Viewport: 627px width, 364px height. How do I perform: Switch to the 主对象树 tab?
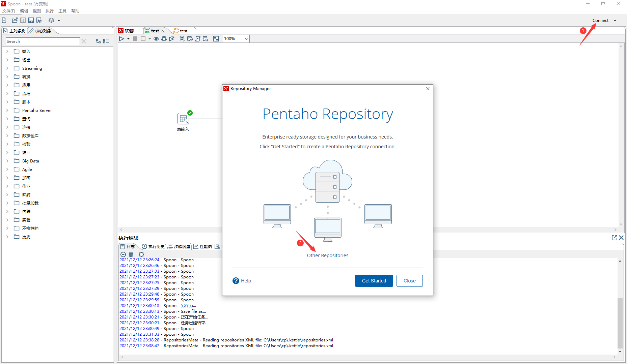15,31
